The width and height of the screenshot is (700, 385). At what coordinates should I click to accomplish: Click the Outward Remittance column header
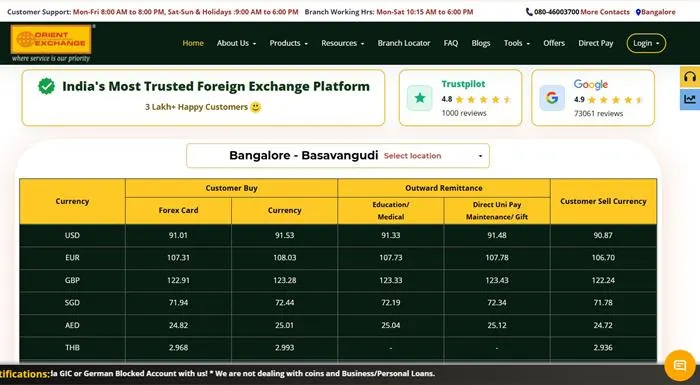444,188
